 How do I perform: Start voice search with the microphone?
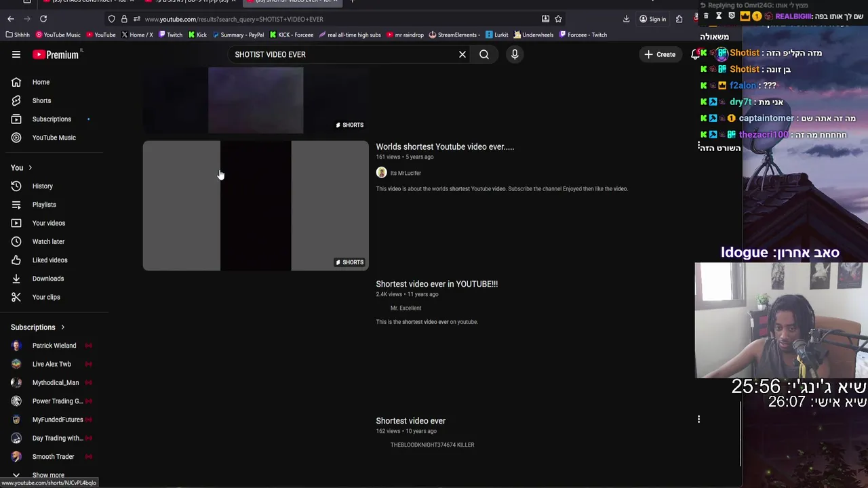515,54
